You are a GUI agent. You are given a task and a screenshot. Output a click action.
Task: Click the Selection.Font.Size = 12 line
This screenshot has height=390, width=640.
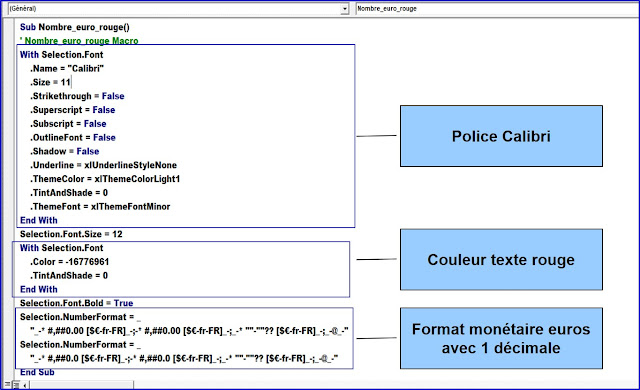pos(71,234)
